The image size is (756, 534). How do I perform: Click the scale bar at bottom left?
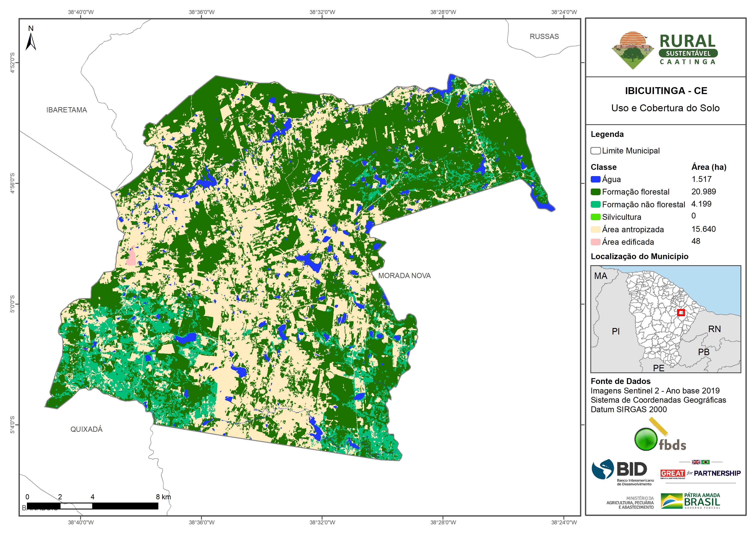click(92, 506)
